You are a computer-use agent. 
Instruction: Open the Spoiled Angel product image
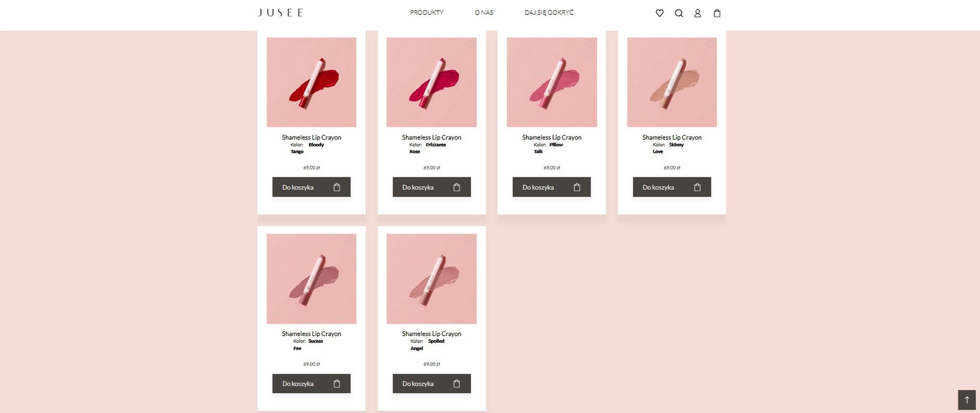[x=431, y=279]
